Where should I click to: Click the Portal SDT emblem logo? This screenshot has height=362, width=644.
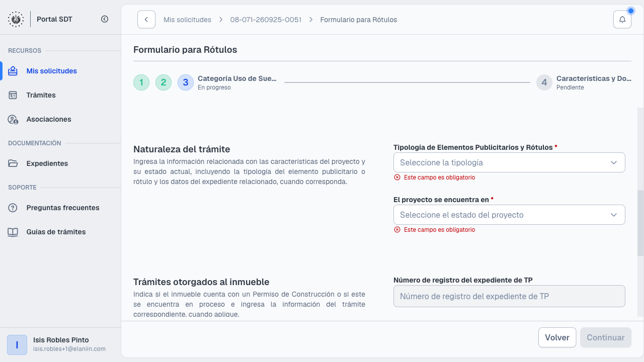[16, 19]
